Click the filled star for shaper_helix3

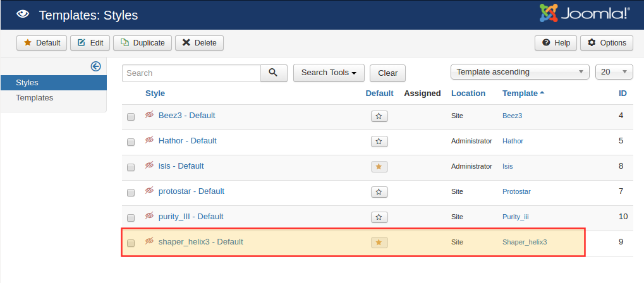pos(379,243)
